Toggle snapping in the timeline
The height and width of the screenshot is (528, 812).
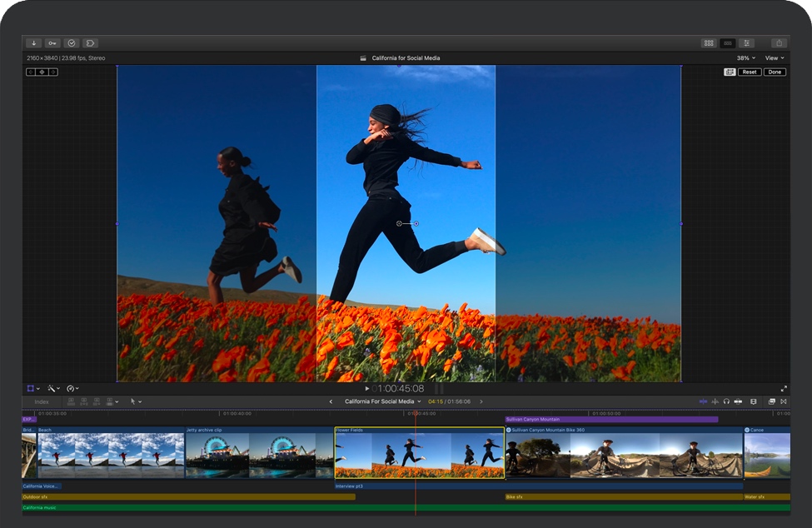[x=738, y=401]
